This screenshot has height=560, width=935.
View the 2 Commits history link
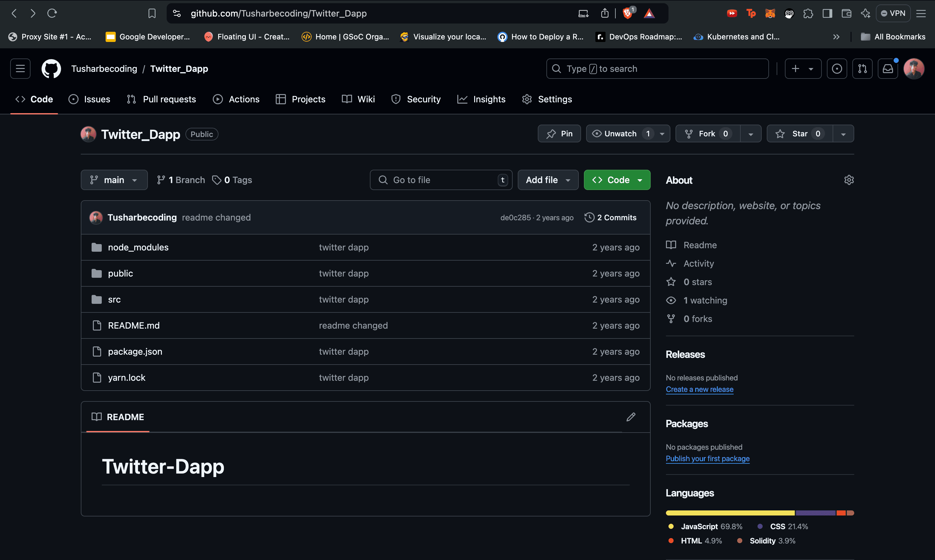point(611,217)
